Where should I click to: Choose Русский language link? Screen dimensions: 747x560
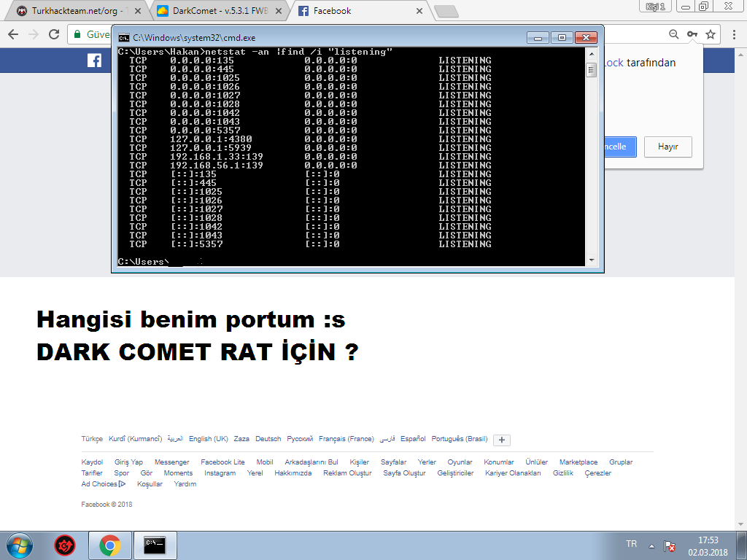[300, 439]
